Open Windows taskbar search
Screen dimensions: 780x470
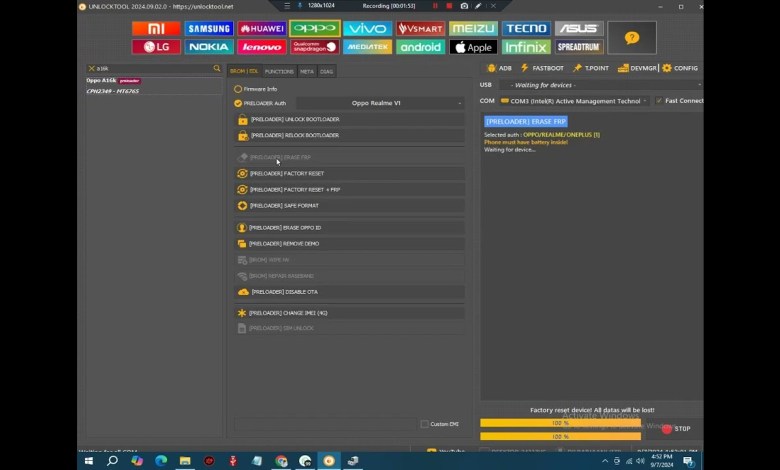click(x=112, y=461)
